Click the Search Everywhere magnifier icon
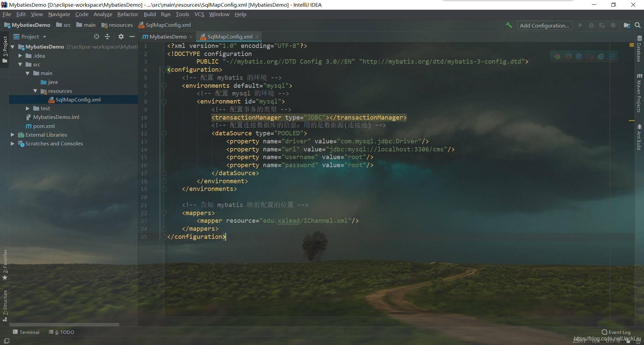 (638, 25)
